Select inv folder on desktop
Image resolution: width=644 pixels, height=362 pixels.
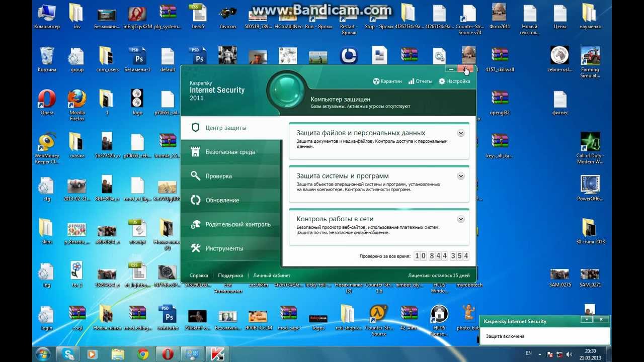(x=76, y=16)
